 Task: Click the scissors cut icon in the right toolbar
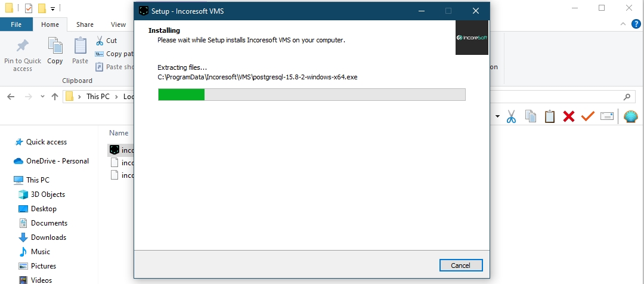tap(511, 116)
